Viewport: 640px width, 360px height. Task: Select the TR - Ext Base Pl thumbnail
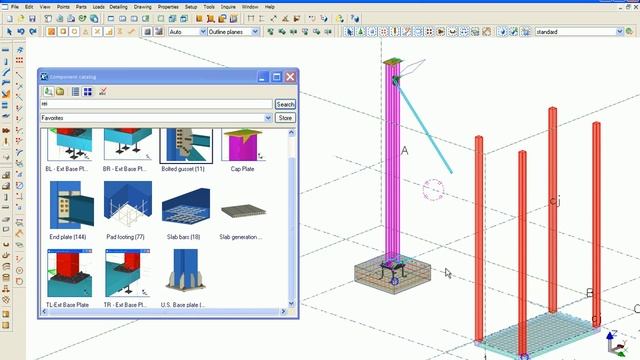(127, 273)
